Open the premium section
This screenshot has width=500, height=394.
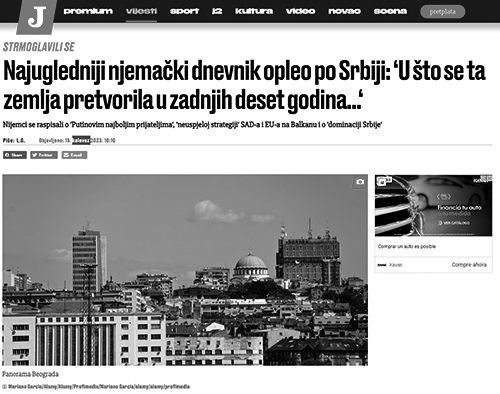tap(88, 11)
